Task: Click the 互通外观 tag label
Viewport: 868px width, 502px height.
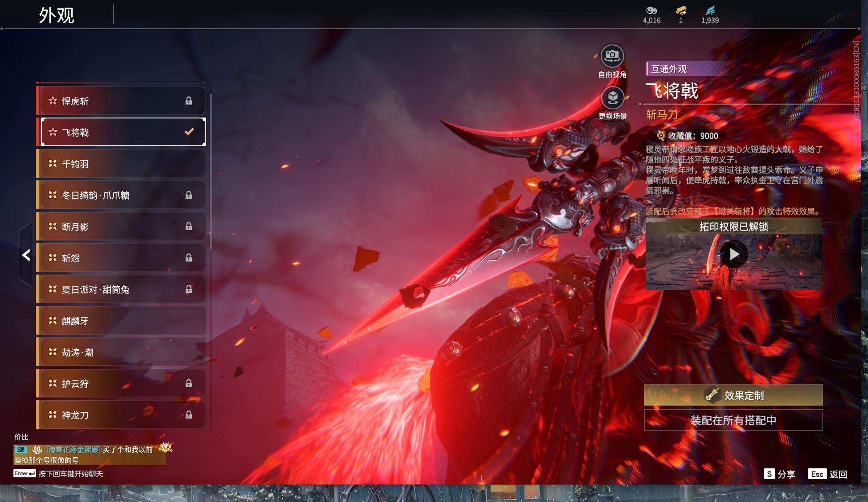Action: (x=669, y=69)
